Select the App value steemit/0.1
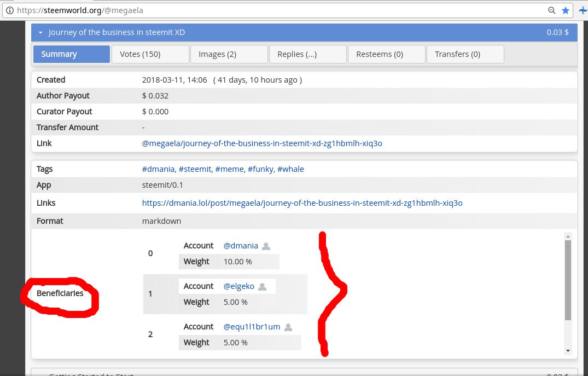The image size is (588, 376). [x=162, y=185]
